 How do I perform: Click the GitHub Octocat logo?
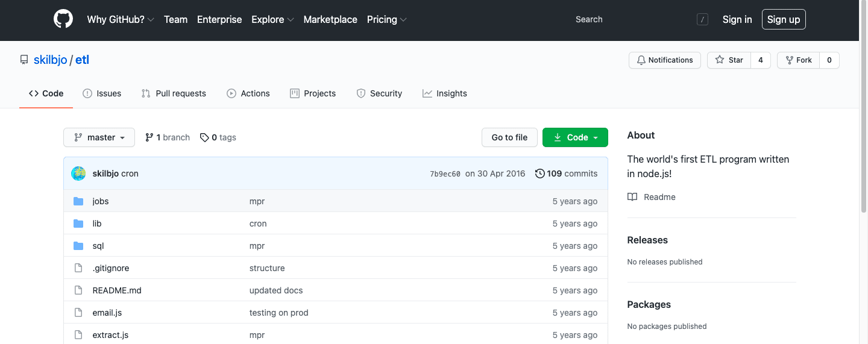tap(63, 19)
